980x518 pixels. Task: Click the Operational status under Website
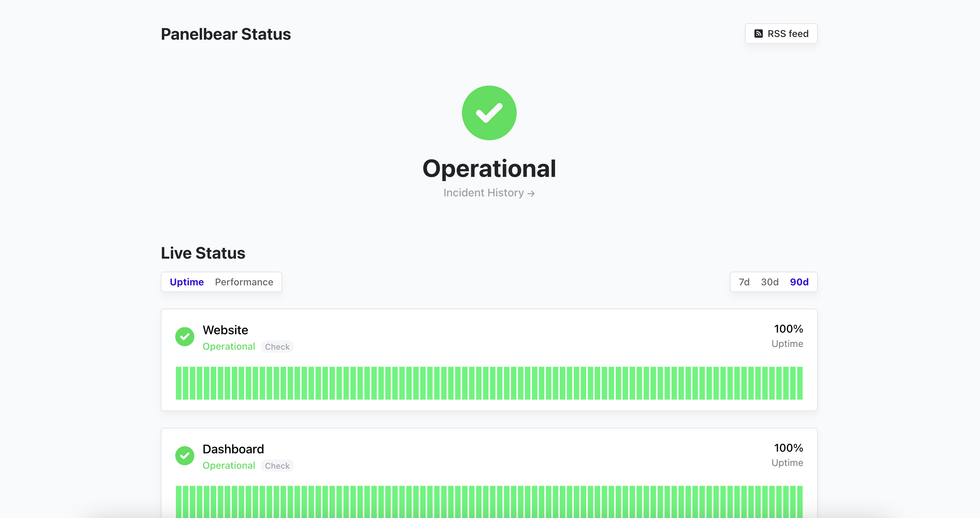[229, 347]
